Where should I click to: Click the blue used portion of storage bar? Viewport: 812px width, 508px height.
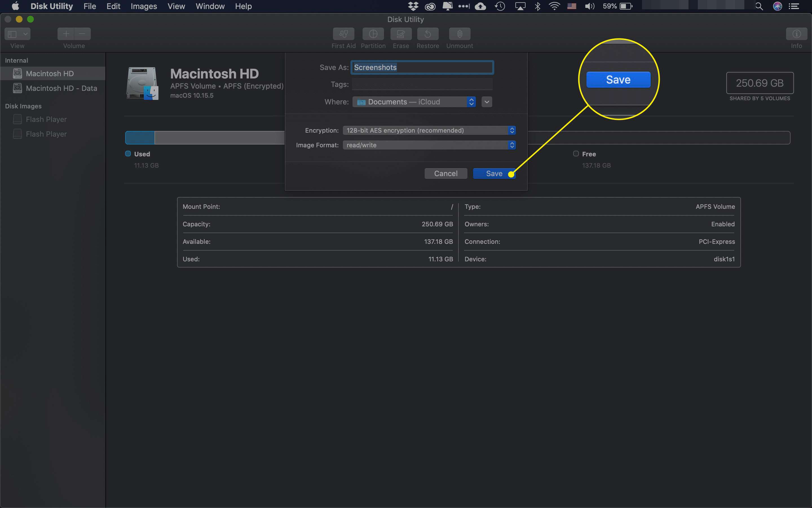(140, 138)
